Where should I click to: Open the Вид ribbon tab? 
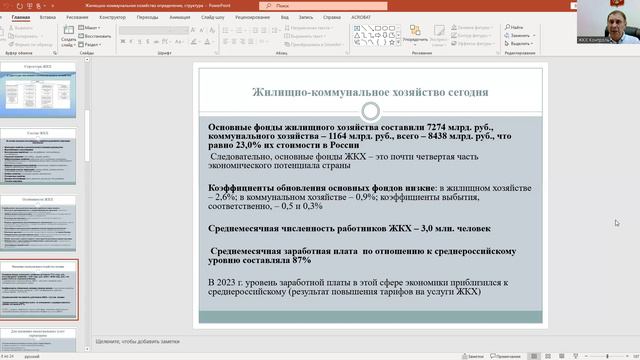284,17
